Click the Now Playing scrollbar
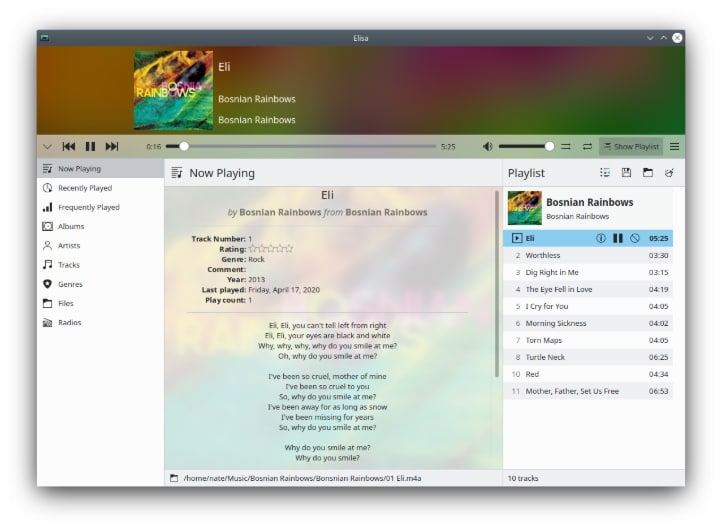Image resolution: width=721 pixels, height=529 pixels. click(x=497, y=284)
